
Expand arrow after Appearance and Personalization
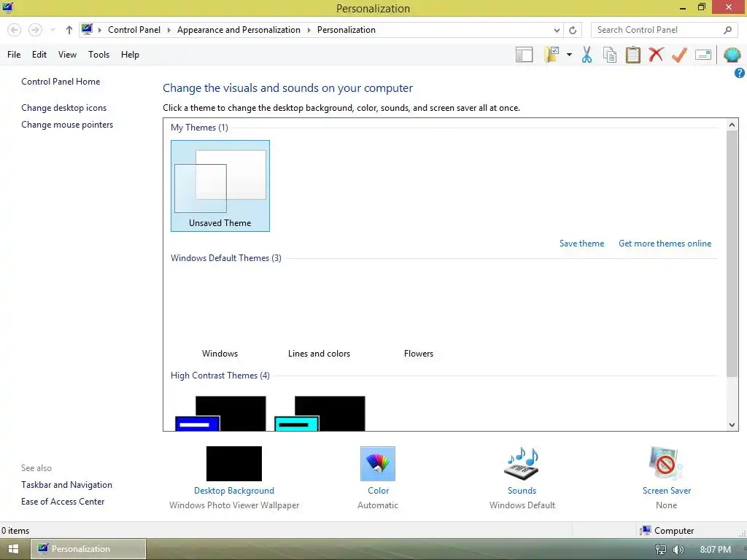pos(309,30)
